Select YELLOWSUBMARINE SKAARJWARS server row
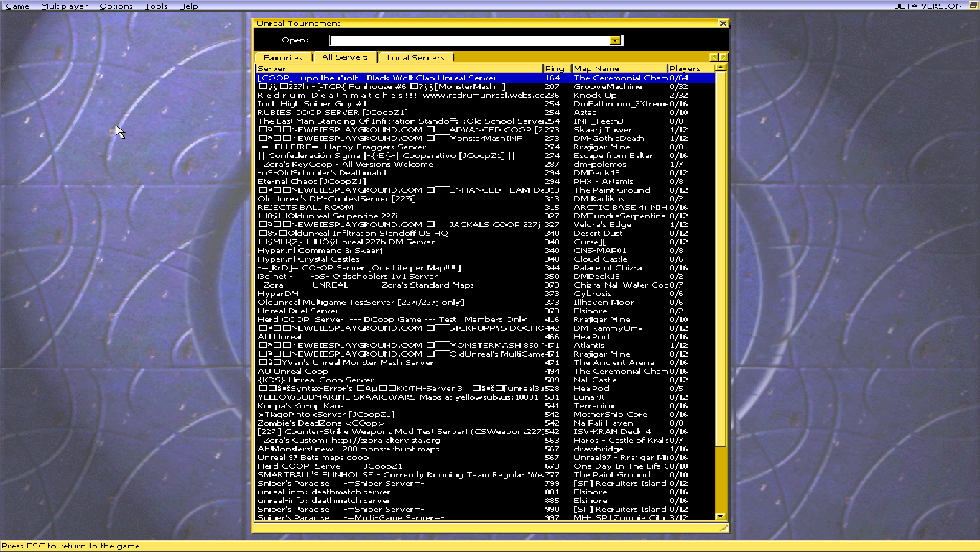This screenshot has width=980, height=552. (486, 397)
